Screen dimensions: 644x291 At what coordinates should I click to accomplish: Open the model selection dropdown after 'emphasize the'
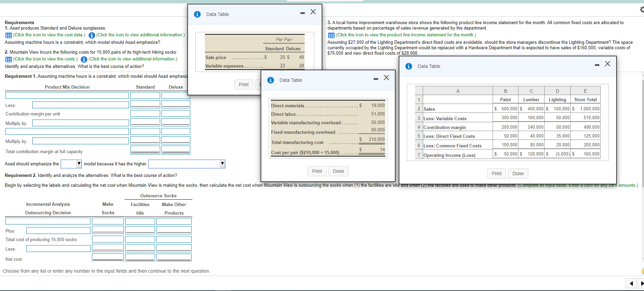(x=71, y=164)
